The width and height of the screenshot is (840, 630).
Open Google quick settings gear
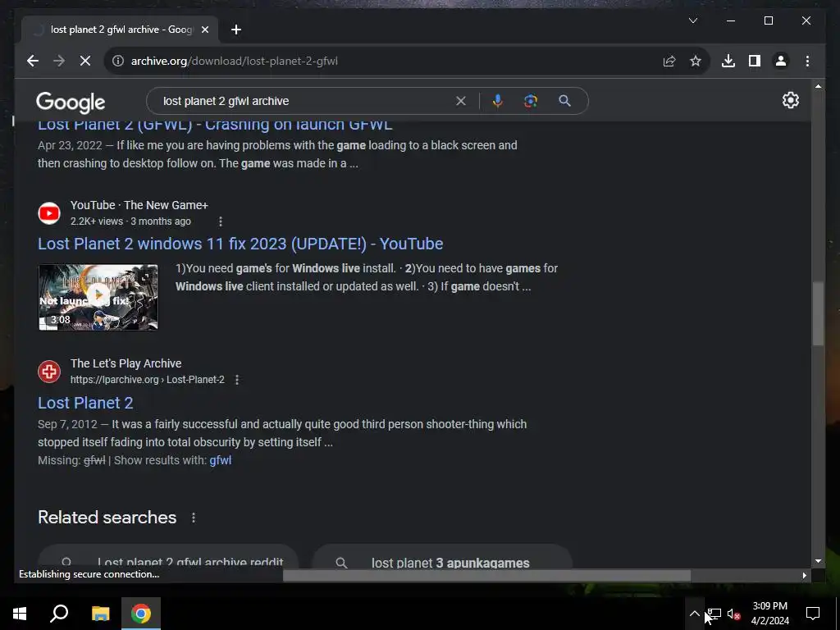tap(790, 100)
